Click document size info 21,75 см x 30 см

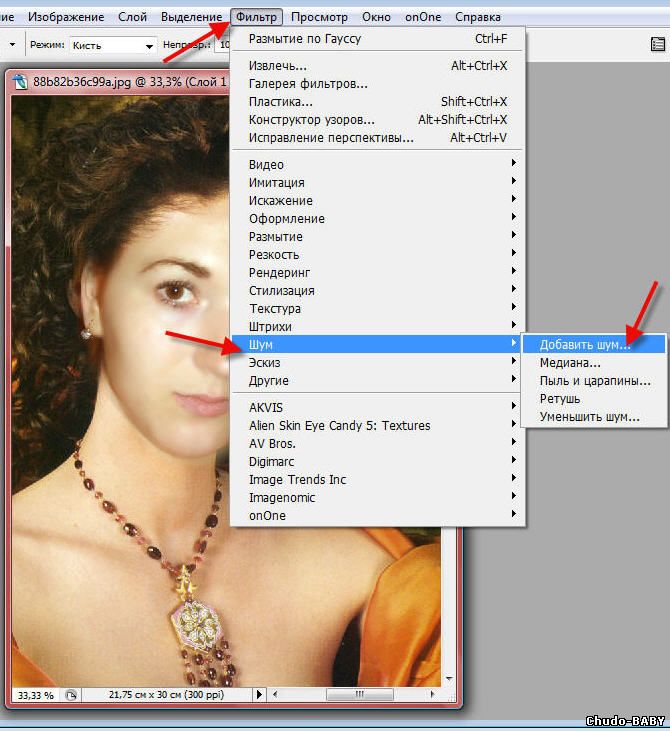(x=166, y=695)
